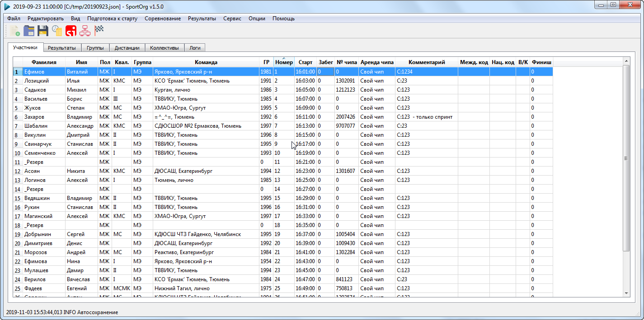Select row header number 12
Screen dimensions: 644x320
[18, 171]
